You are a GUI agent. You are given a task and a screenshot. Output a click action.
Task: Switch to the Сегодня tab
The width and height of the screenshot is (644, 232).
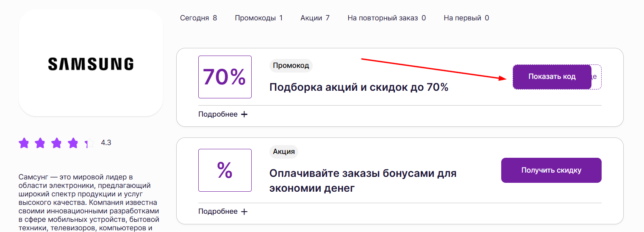tap(198, 18)
